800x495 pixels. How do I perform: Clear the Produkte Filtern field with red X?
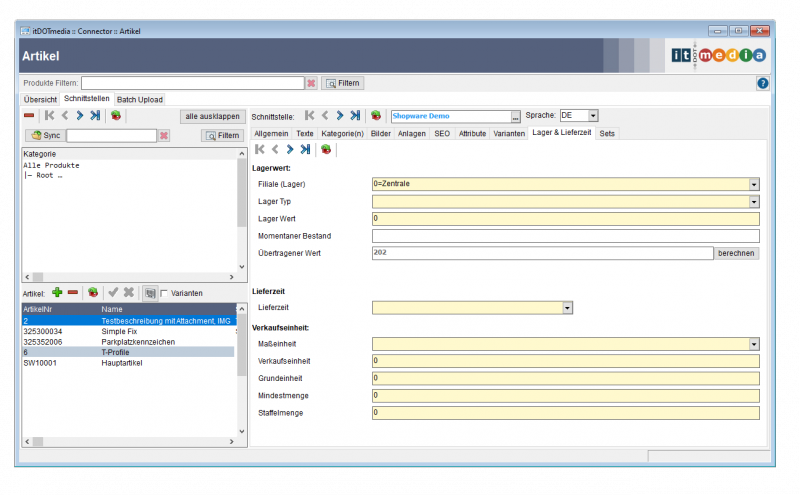311,83
